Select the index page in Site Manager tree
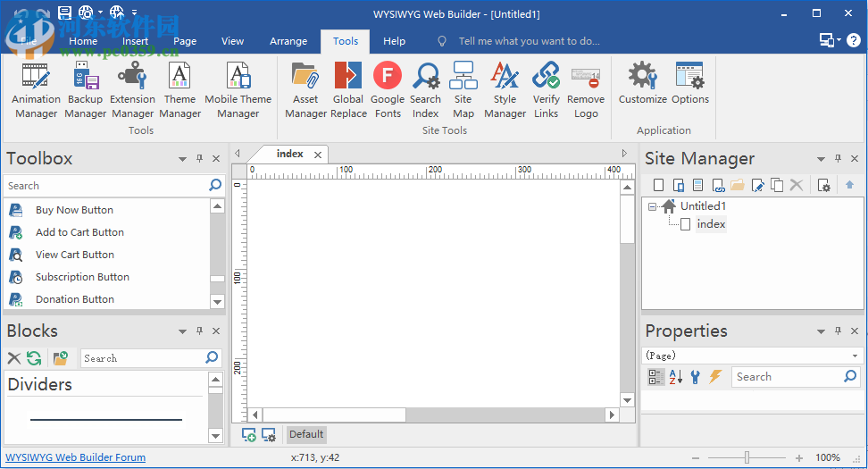Image resolution: width=868 pixels, height=469 pixels. point(711,224)
